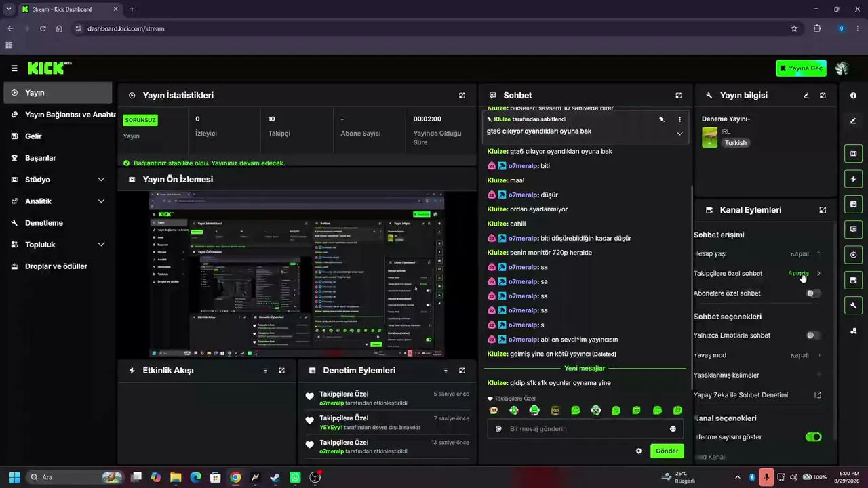Click the Yeni mesajlar divider link
Screen dimensions: 868x488
pyautogui.click(x=585, y=369)
